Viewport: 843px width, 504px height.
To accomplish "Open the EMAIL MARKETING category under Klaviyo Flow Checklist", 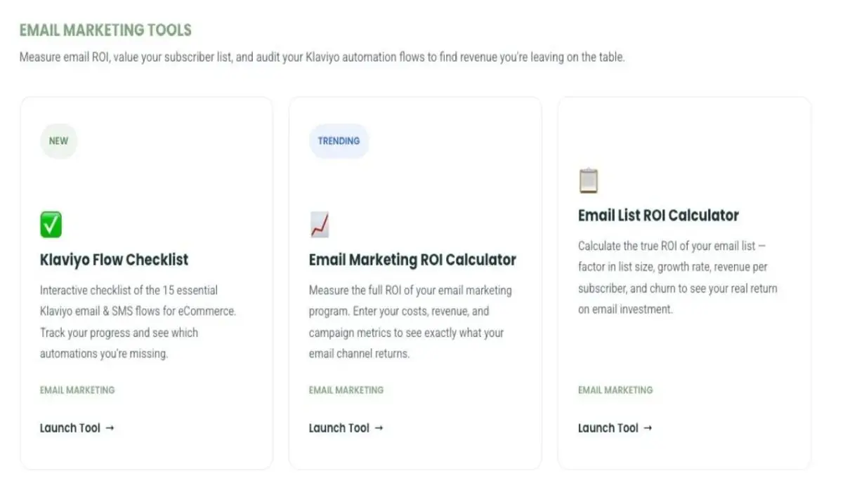I will point(77,390).
